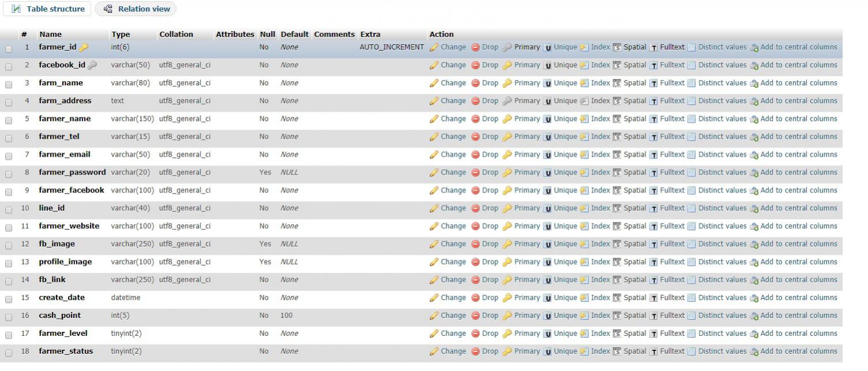Click the default value 100 of cash_point
868x371 pixels.
click(287, 315)
